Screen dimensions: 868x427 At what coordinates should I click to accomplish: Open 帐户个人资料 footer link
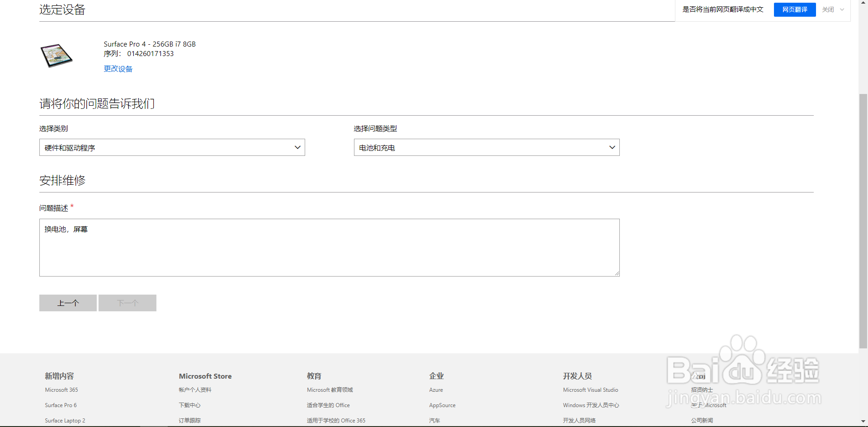coord(195,389)
